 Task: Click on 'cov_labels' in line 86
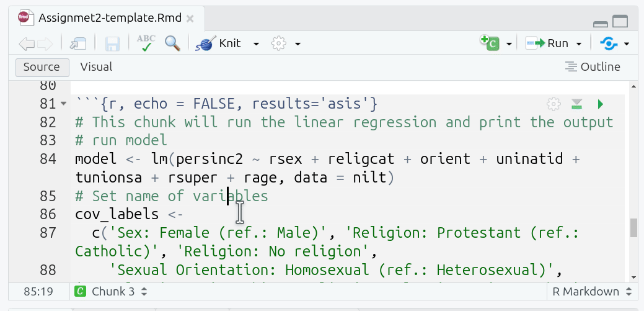[x=117, y=214]
